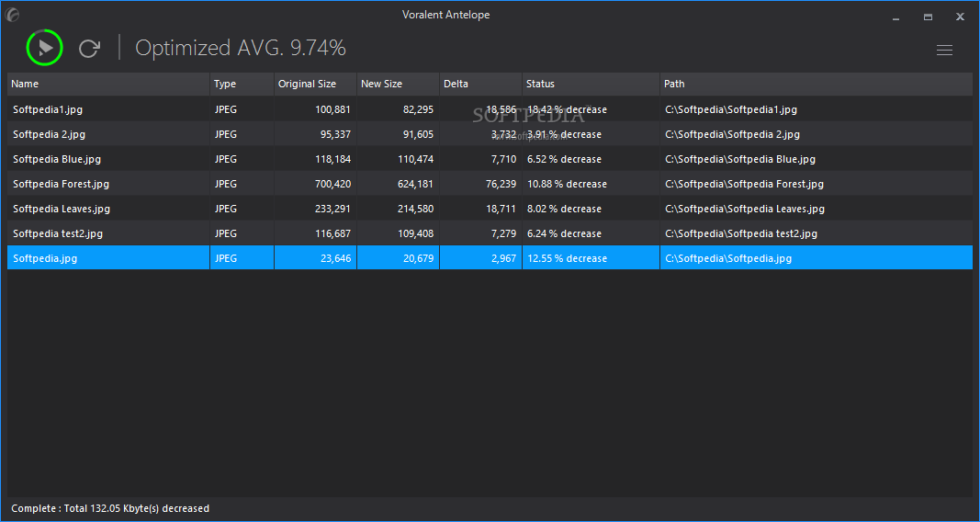Viewport: 980px width, 522px height.
Task: Click path C:\Softpedia\Softpedia1.jpg
Action: (x=731, y=109)
